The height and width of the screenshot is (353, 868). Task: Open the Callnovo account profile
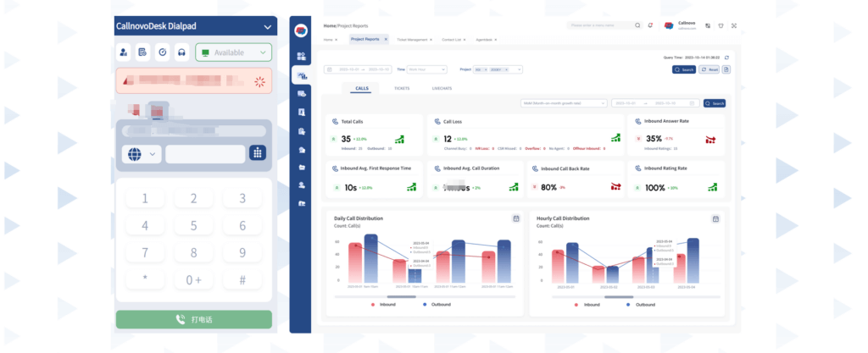pos(680,25)
